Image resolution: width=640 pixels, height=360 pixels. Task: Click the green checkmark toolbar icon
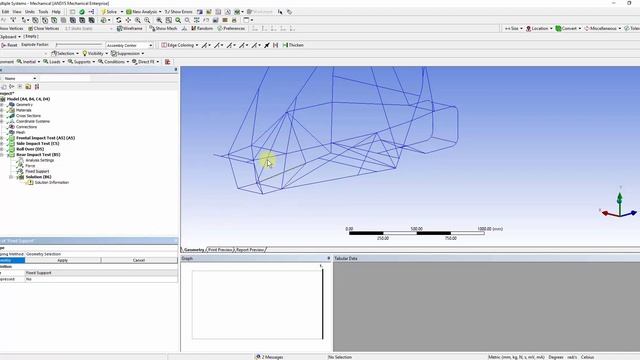coord(82,12)
